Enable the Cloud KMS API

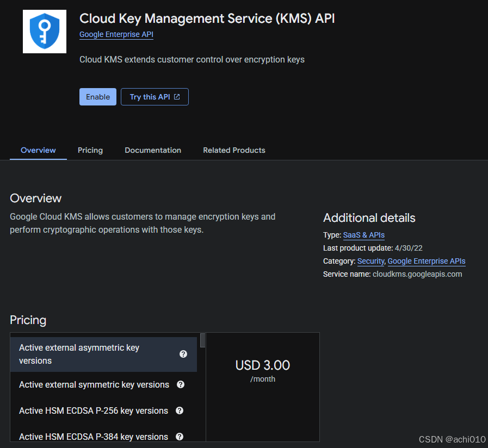click(x=98, y=97)
